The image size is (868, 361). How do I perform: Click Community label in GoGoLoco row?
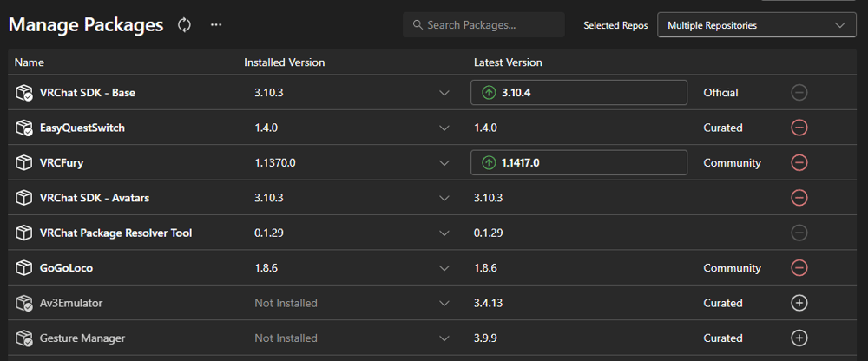point(732,268)
